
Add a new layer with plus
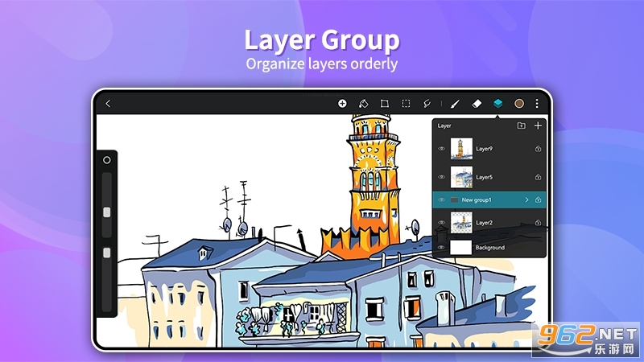(538, 125)
